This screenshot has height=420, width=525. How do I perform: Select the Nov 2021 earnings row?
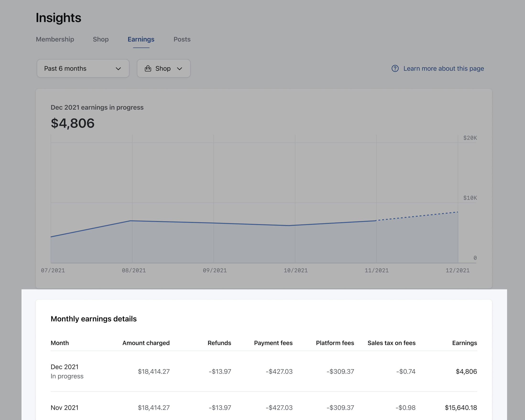pyautogui.click(x=263, y=407)
